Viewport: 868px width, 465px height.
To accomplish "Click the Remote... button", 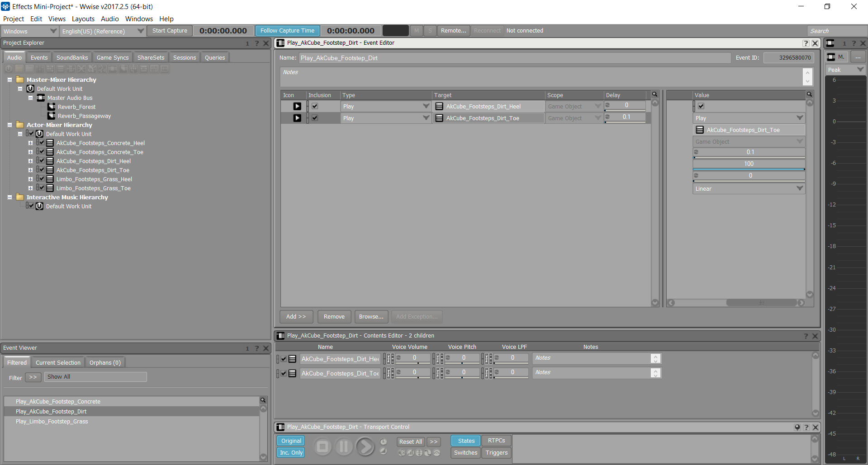I will 453,31.
